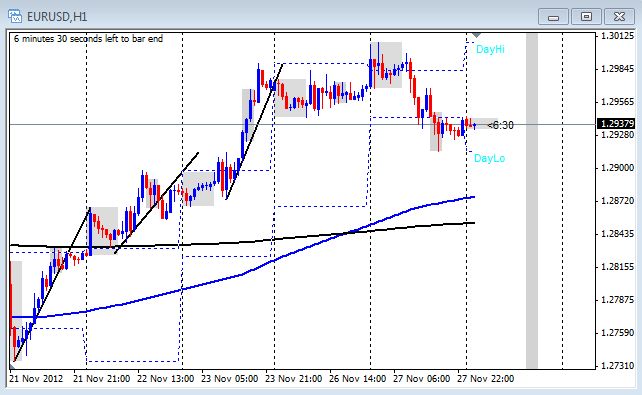Click the tall gray vertical bar at right
The image size is (642, 395).
click(x=531, y=201)
